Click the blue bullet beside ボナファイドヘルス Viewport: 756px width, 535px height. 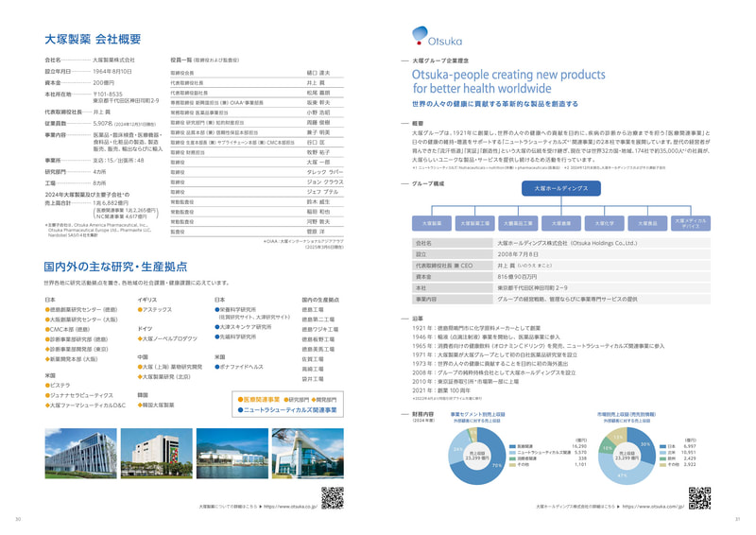[x=217, y=366]
